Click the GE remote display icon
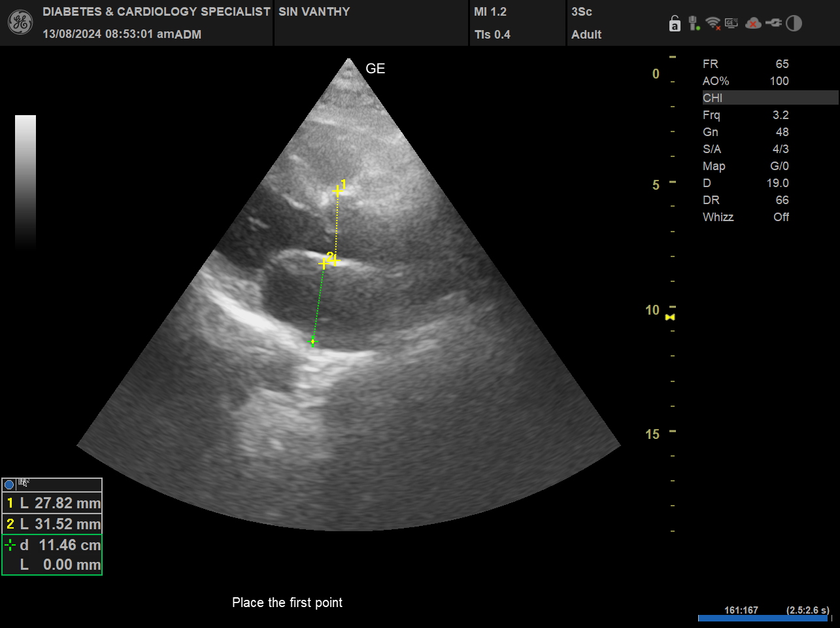 point(731,24)
